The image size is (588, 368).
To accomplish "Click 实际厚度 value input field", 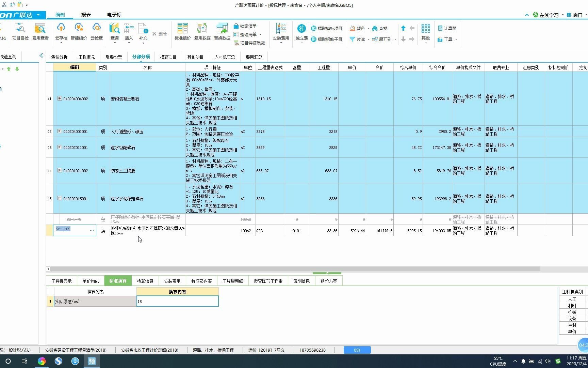I will [177, 301].
